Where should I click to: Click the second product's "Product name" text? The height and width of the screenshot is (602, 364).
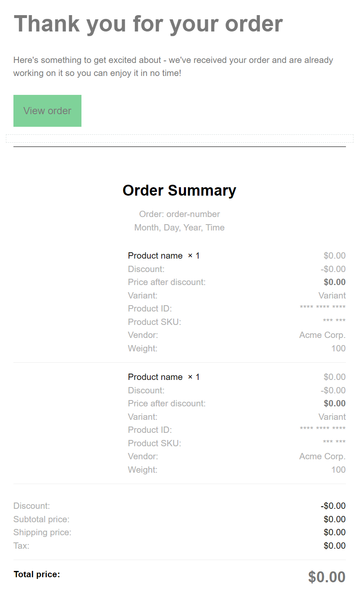[155, 377]
